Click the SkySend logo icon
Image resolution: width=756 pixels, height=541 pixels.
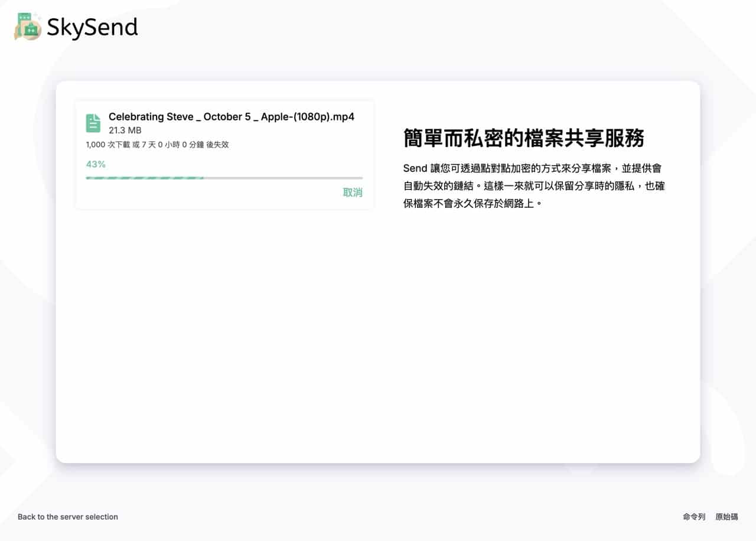pos(28,27)
